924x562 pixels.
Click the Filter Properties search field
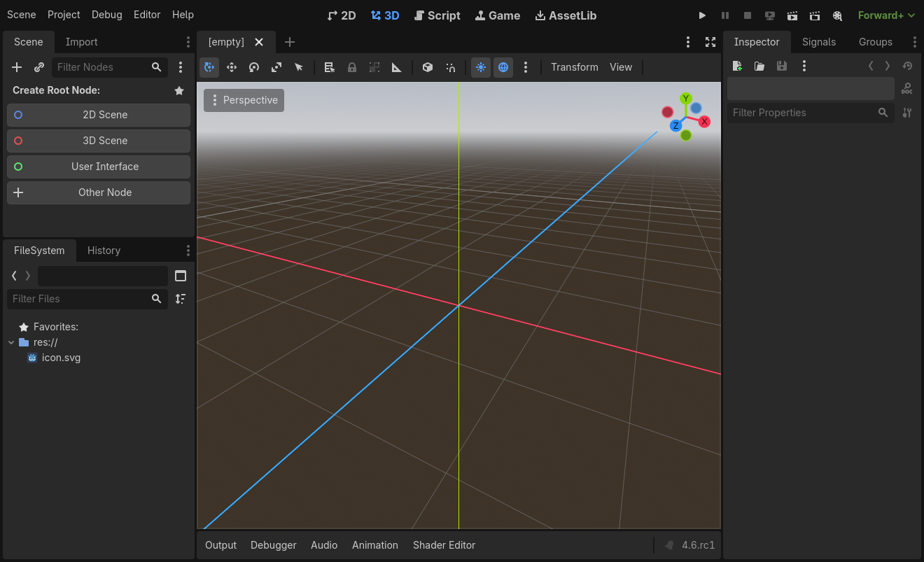[805, 112]
